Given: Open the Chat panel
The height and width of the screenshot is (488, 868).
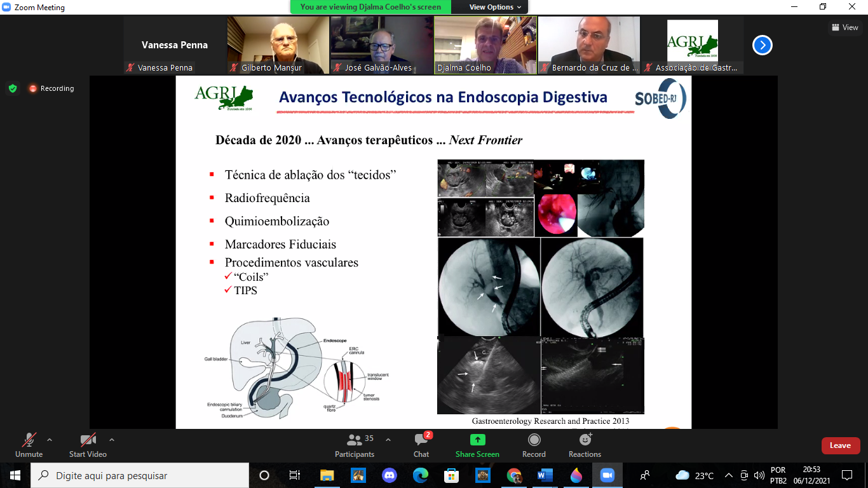Looking at the screenshot, I should tap(421, 445).
